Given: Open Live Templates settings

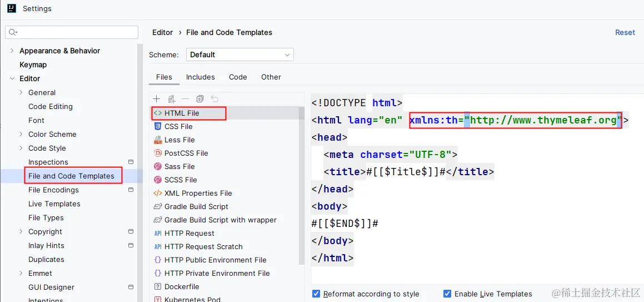Looking at the screenshot, I should click(54, 204).
